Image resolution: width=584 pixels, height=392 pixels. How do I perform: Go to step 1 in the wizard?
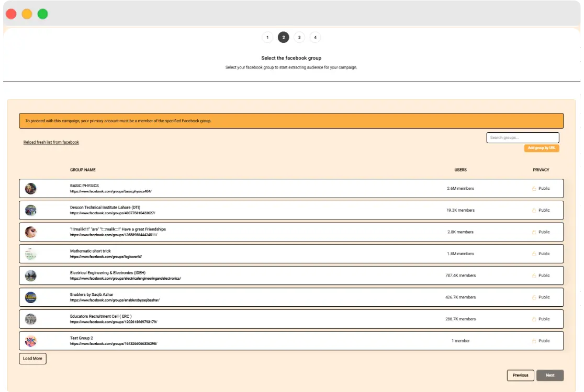(267, 37)
